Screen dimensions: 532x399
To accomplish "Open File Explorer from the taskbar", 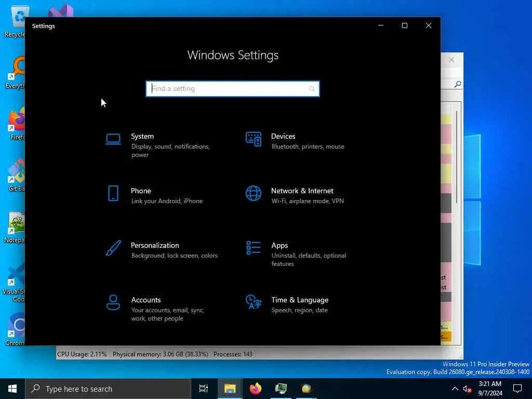I will pyautogui.click(x=230, y=389).
